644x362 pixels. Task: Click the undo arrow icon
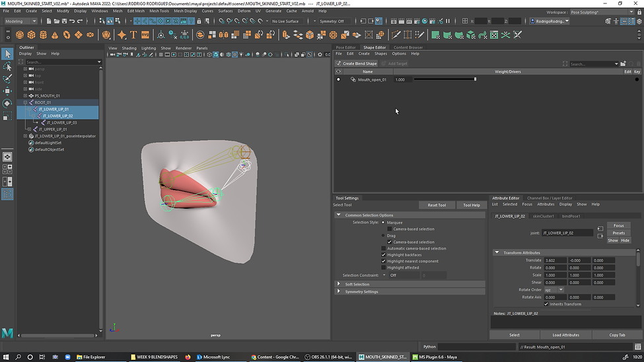click(72, 21)
